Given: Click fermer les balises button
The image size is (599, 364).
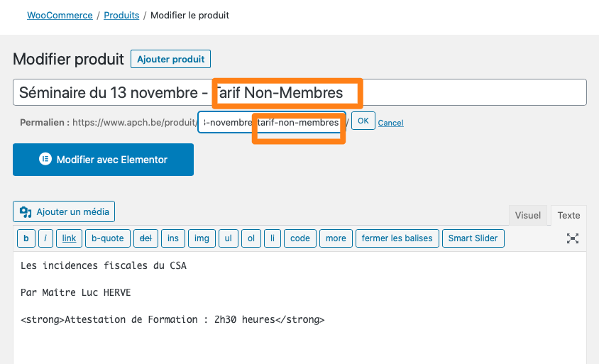Looking at the screenshot, I should pyautogui.click(x=397, y=238).
